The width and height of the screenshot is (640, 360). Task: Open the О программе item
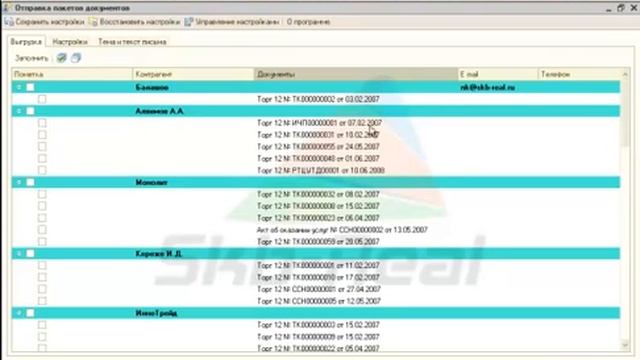(x=308, y=22)
